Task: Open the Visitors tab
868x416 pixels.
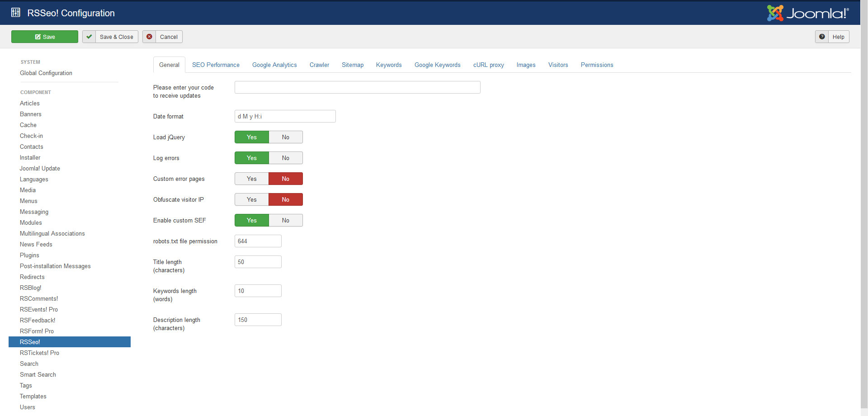Action: point(558,65)
